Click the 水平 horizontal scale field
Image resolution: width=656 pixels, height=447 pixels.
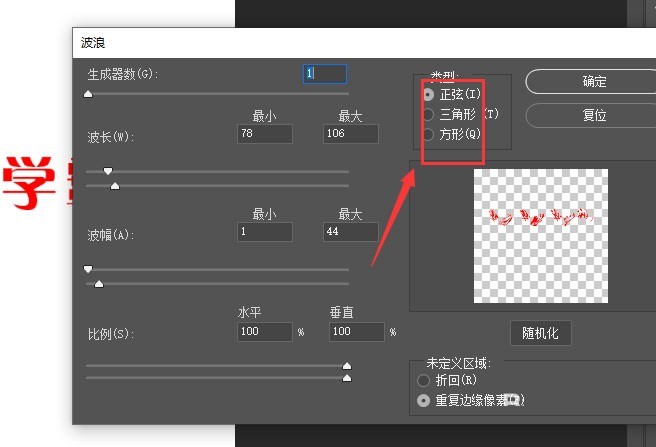(x=265, y=332)
